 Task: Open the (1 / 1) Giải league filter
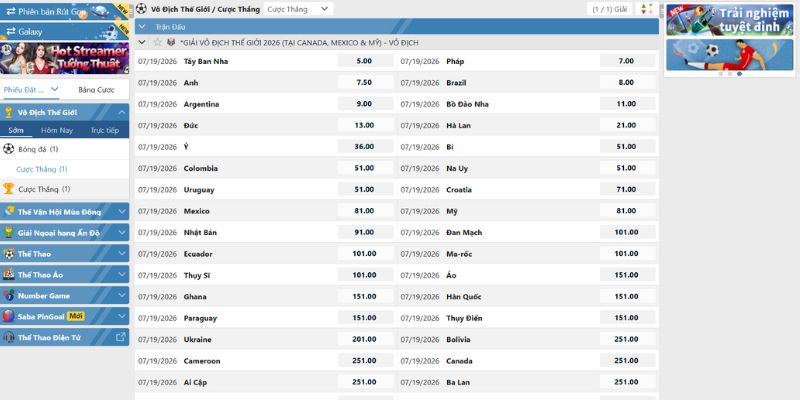(610, 9)
